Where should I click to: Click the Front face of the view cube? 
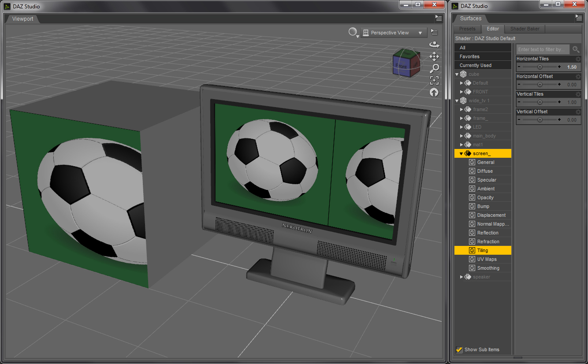pyautogui.click(x=401, y=66)
